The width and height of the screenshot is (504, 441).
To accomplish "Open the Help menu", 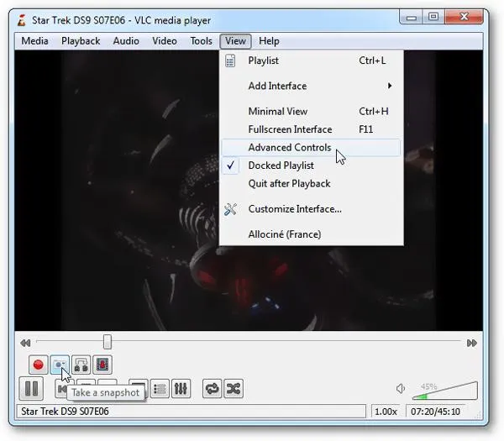I will point(269,41).
